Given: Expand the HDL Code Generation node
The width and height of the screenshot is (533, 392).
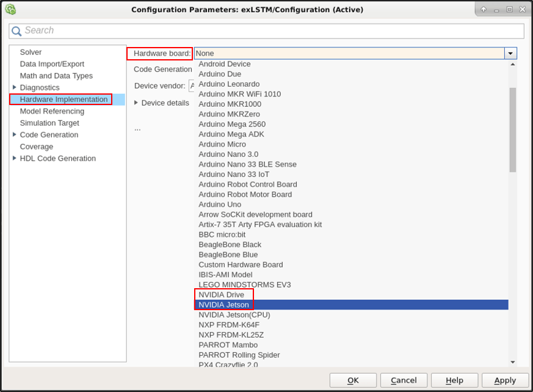Looking at the screenshot, I should pyautogui.click(x=15, y=158).
